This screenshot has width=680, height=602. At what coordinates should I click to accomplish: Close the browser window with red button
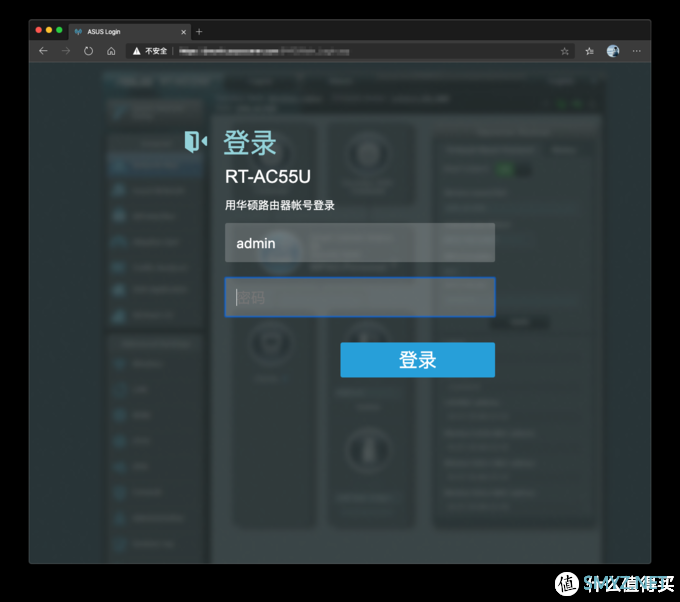tap(39, 30)
